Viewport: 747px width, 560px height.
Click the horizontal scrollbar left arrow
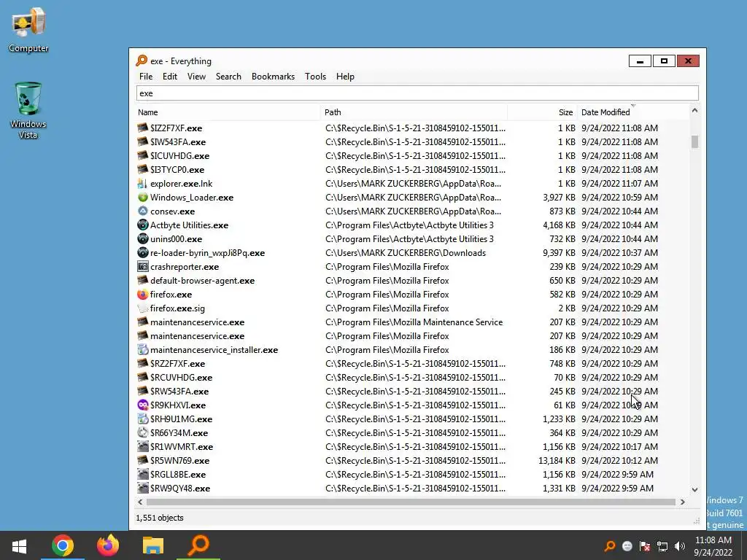[140, 502]
